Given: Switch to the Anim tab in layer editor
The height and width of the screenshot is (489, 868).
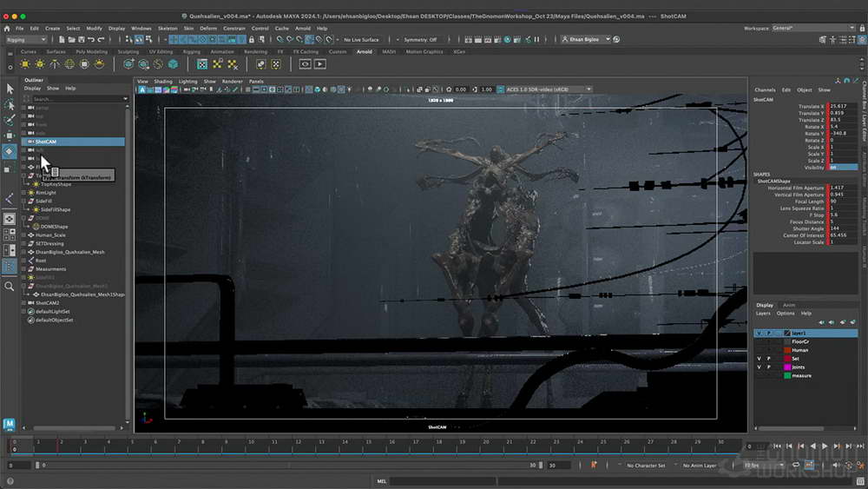Looking at the screenshot, I should tap(789, 305).
